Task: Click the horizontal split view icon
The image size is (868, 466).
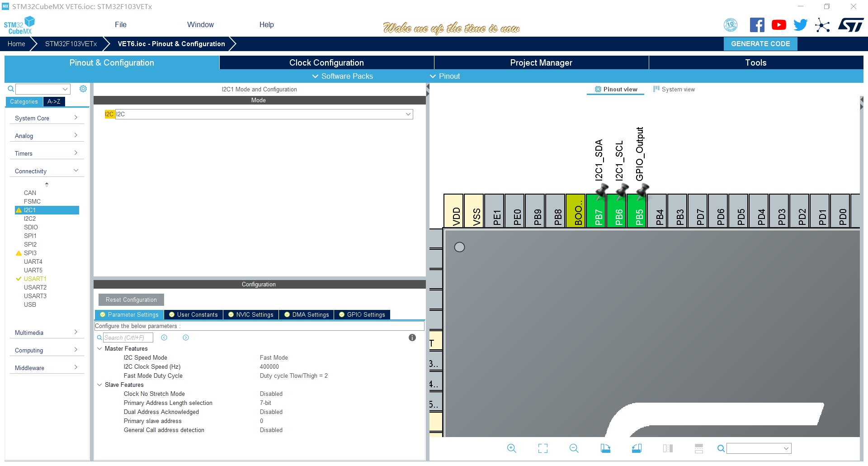Action: 699,448
